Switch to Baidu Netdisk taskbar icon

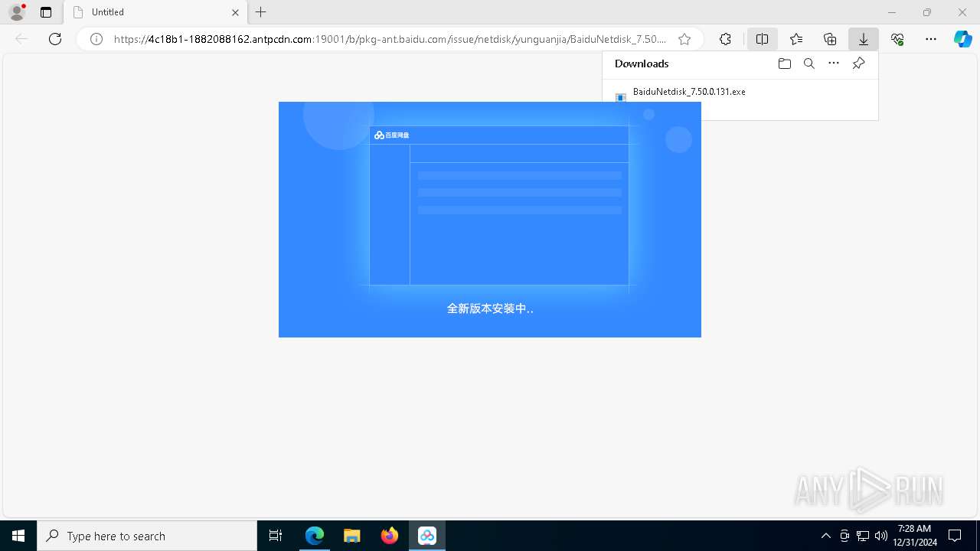point(427,536)
